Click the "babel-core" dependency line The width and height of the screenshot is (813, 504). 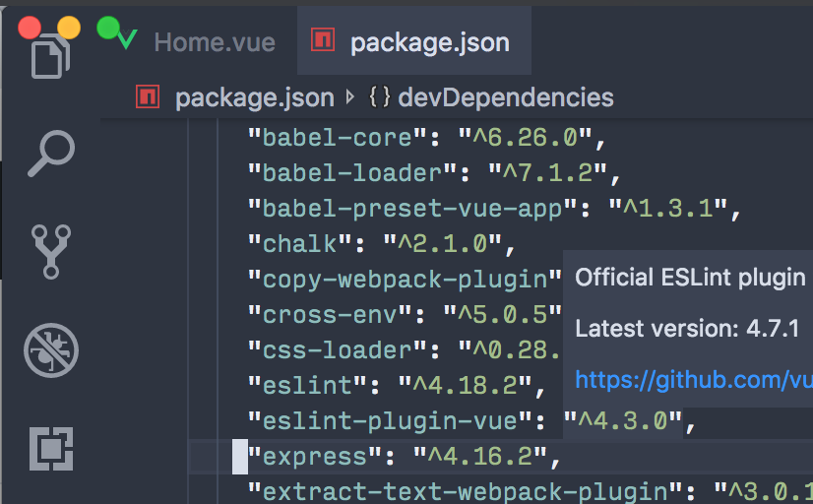tap(426, 138)
